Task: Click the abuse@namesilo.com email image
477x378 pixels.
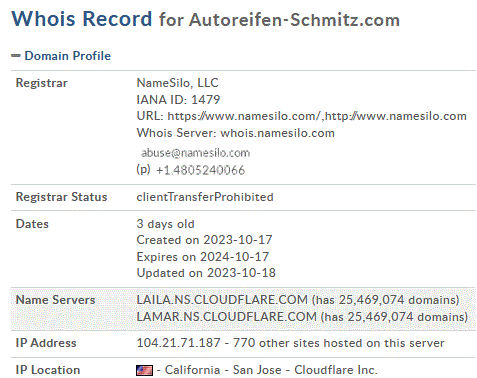Action: pos(195,153)
